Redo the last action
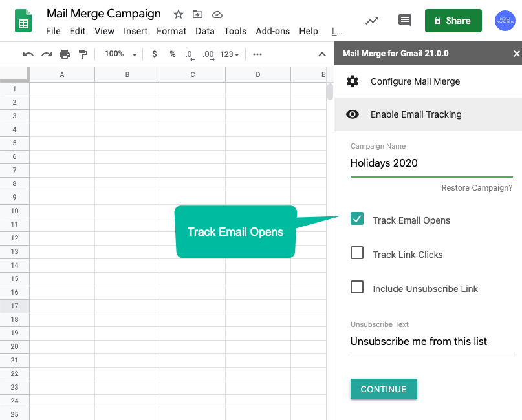Viewport: 522px width, 420px height. [x=47, y=54]
